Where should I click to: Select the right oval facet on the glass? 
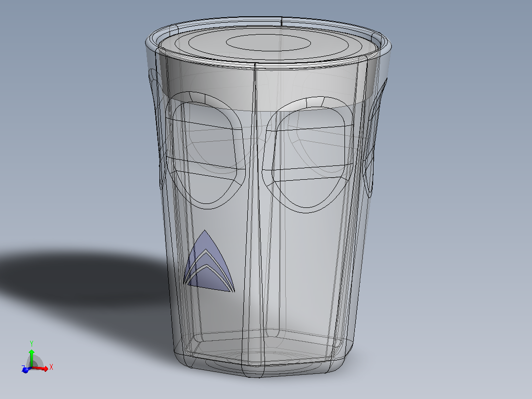(x=308, y=155)
